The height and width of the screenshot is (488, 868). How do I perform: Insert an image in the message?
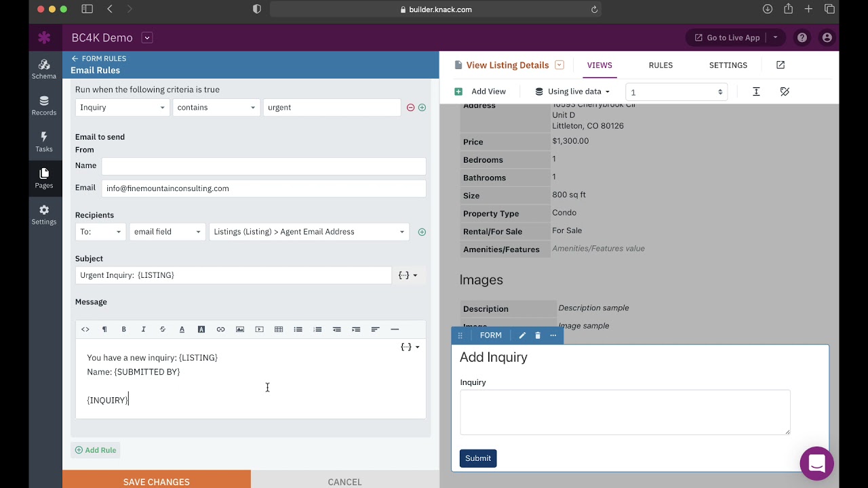[x=240, y=329]
